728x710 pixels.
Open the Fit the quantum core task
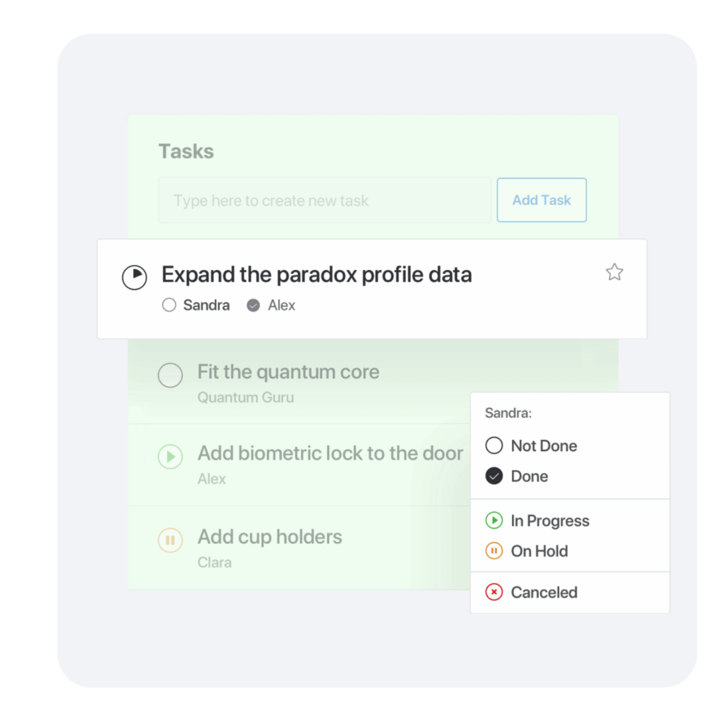288,372
